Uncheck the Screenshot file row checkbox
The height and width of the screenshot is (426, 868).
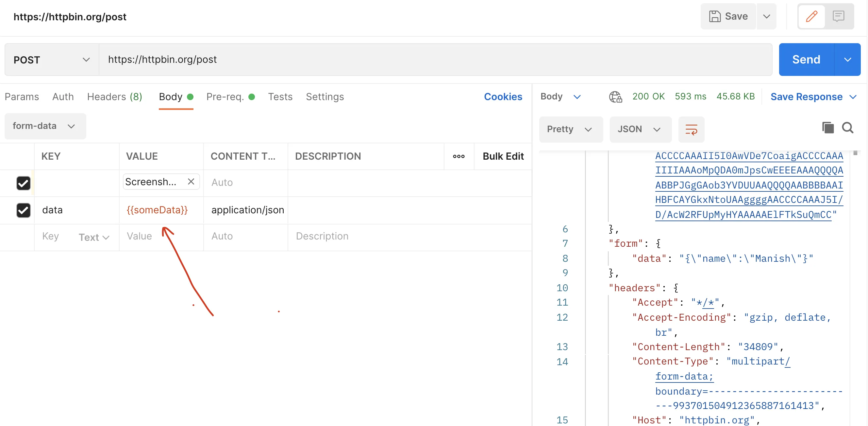(23, 183)
